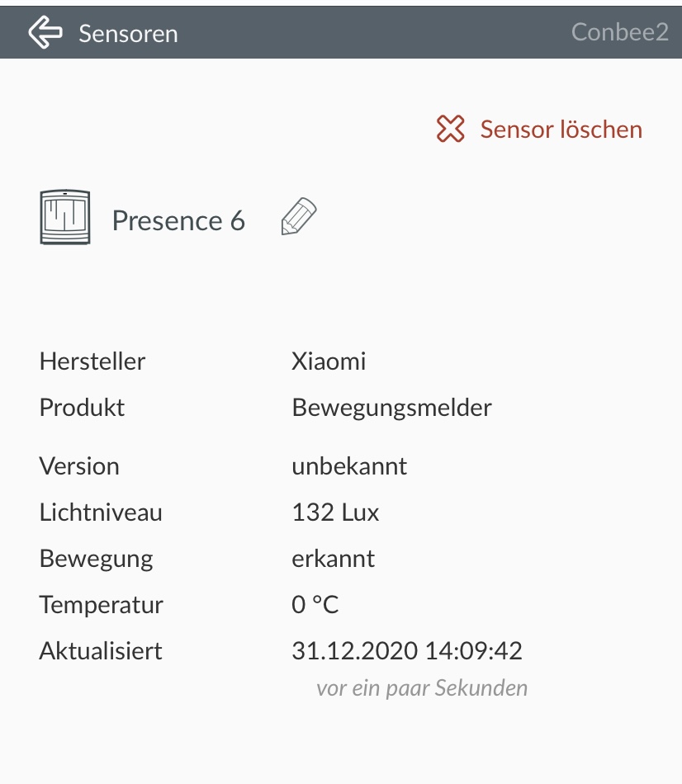Screen dimensions: 682x784
Task: Click the Sensoren header title
Action: click(x=128, y=34)
